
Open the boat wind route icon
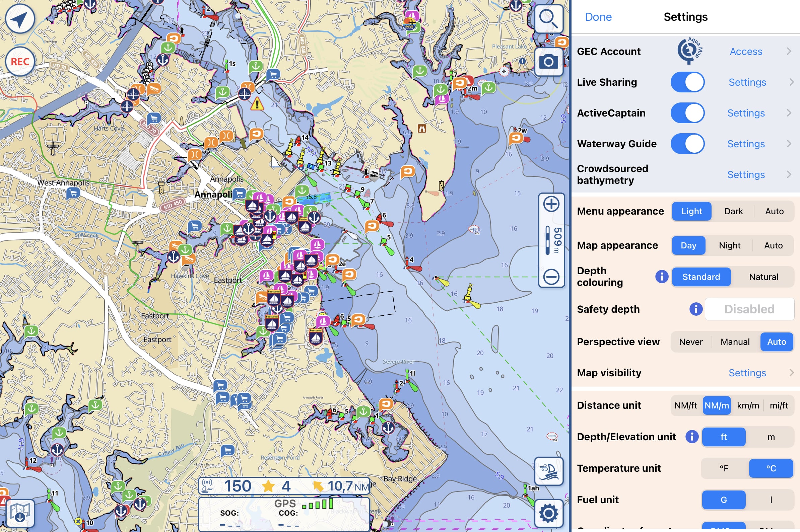click(x=548, y=471)
